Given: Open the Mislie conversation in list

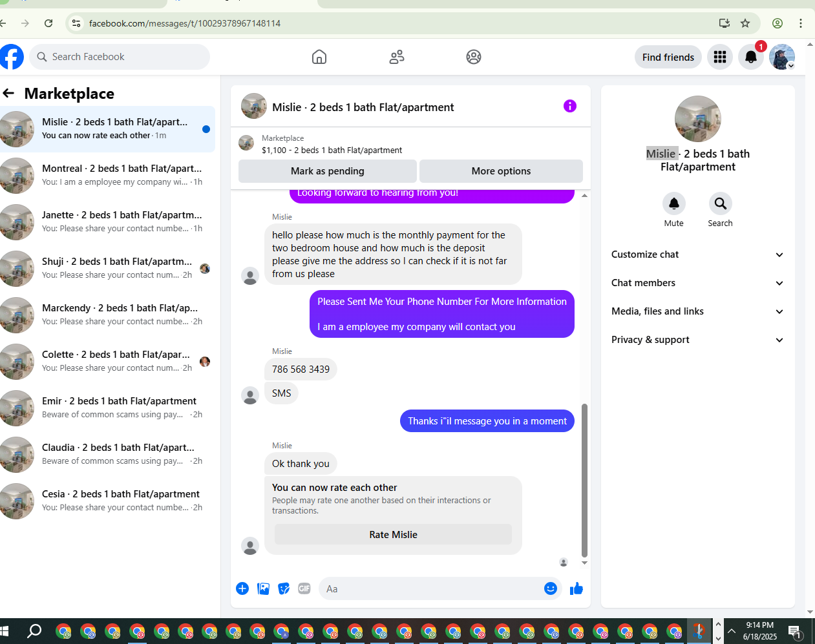Looking at the screenshot, I should click(107, 129).
